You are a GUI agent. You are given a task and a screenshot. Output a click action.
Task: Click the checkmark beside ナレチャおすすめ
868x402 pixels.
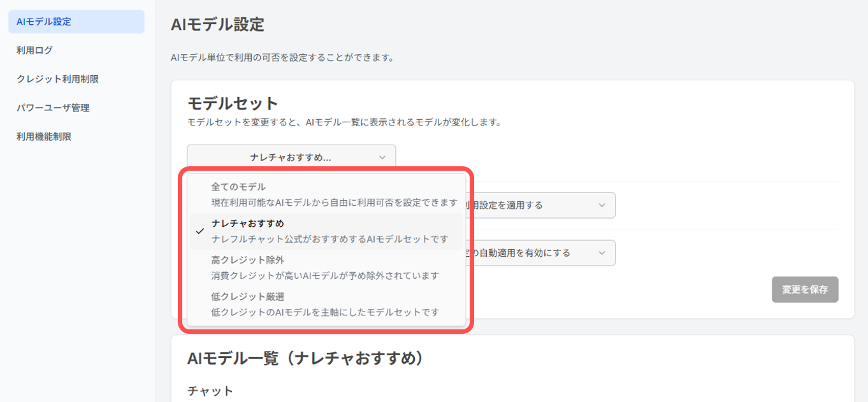point(200,231)
